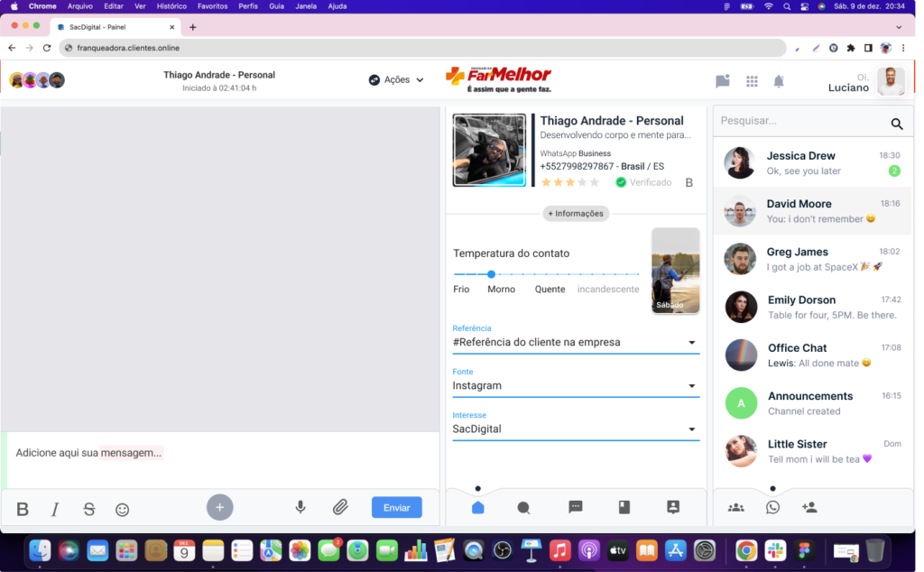This screenshot has width=924, height=572.
Task: Click the chat messages icon near Luciano
Action: click(x=722, y=81)
